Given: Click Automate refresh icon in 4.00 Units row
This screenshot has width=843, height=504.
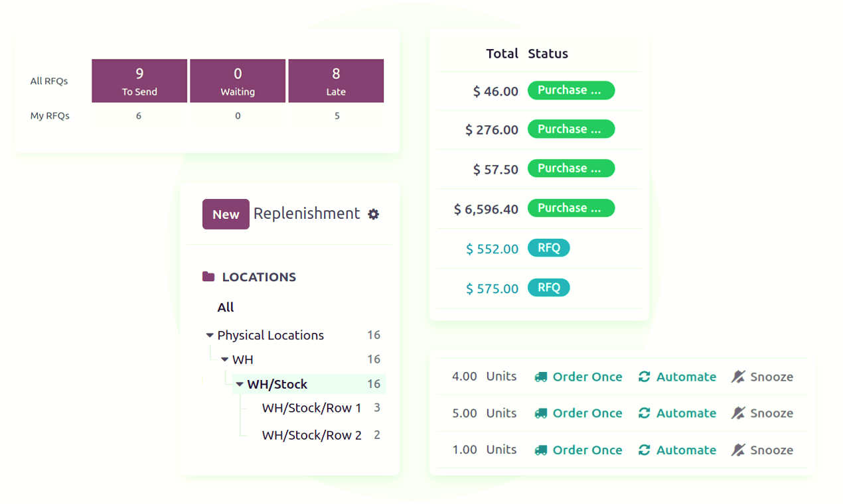Looking at the screenshot, I should 644,377.
